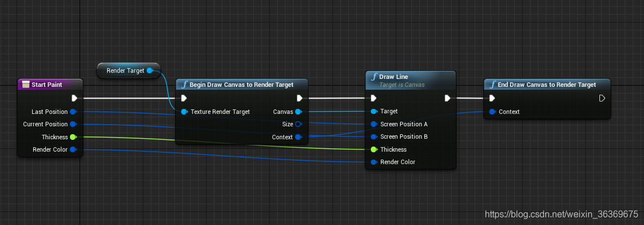Click the function icon on End Draw Canvas node
The height and width of the screenshot is (225, 644).
pos(492,85)
